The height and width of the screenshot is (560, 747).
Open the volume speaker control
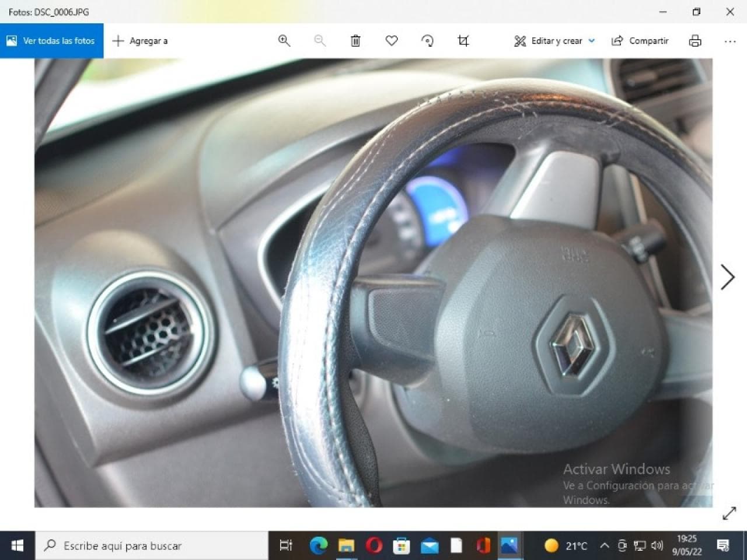point(657,546)
